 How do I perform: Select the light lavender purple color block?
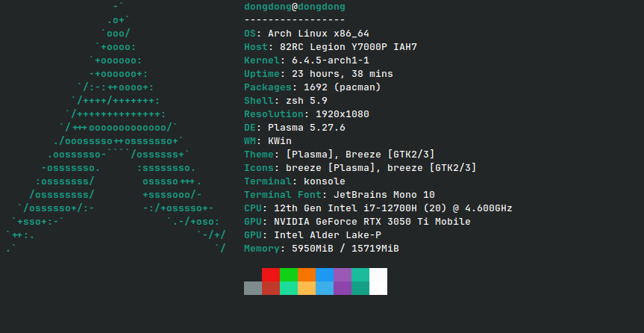click(343, 275)
